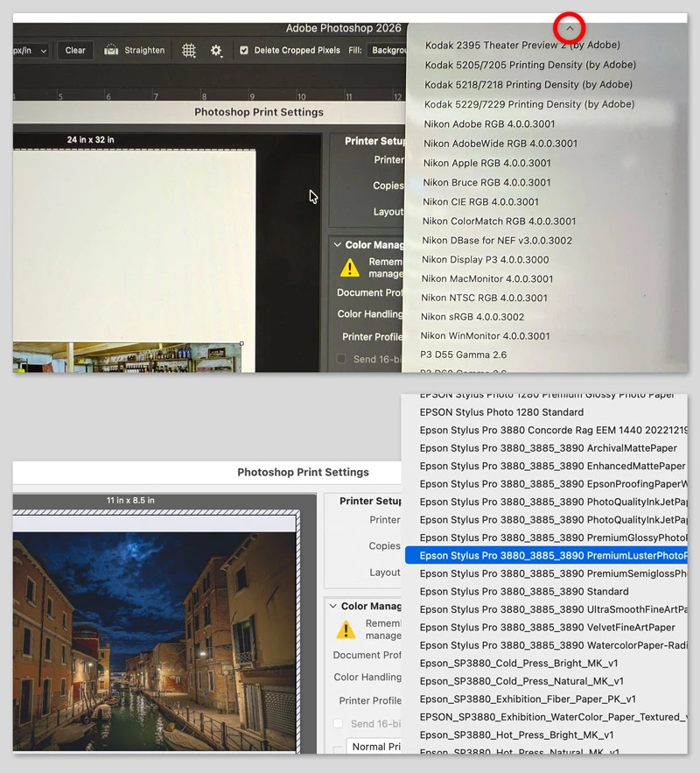Click the up chevron atop the profile list
The height and width of the screenshot is (773, 700).
click(x=570, y=28)
